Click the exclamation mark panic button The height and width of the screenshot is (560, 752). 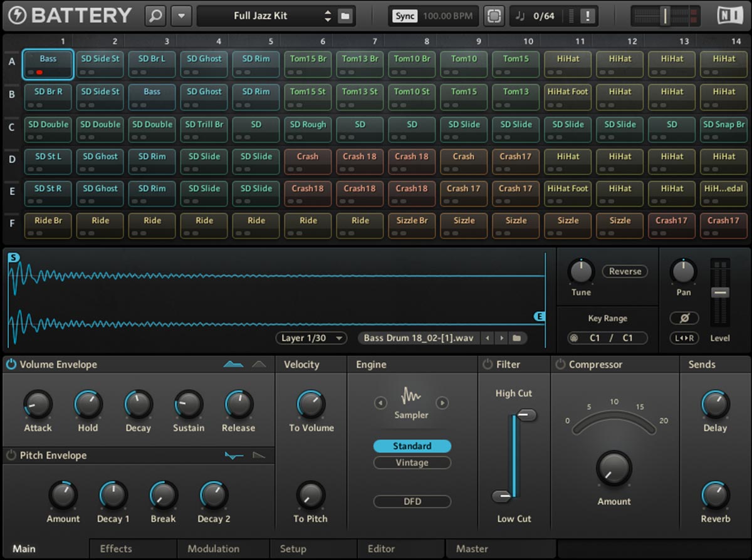[587, 16]
